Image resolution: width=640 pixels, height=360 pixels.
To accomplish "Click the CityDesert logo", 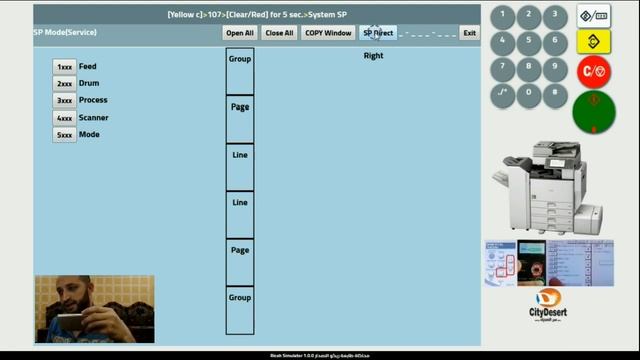I will click(548, 306).
